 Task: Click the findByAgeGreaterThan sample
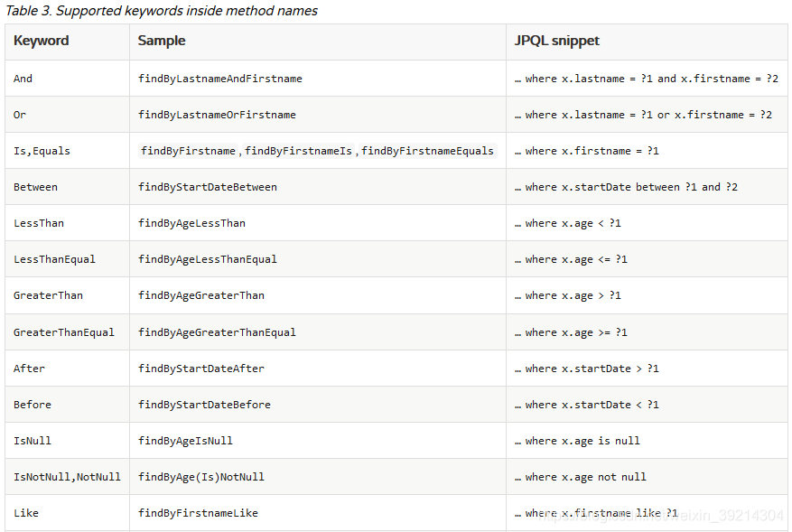[201, 295]
